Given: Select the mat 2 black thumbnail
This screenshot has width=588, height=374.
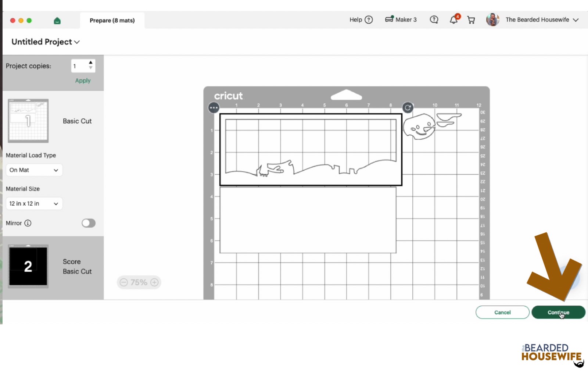Looking at the screenshot, I should coord(28,266).
